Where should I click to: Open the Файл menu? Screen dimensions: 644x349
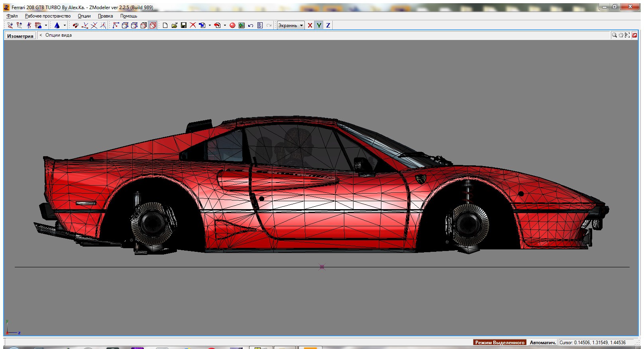[12, 16]
